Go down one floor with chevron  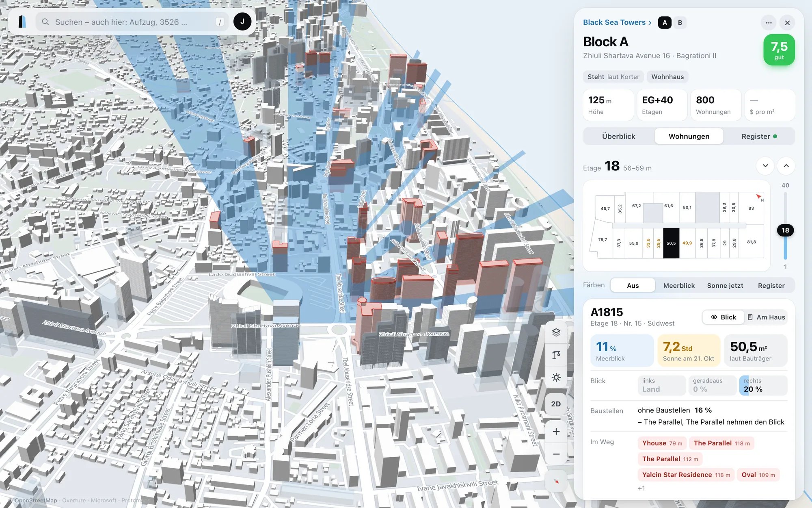[x=765, y=166]
